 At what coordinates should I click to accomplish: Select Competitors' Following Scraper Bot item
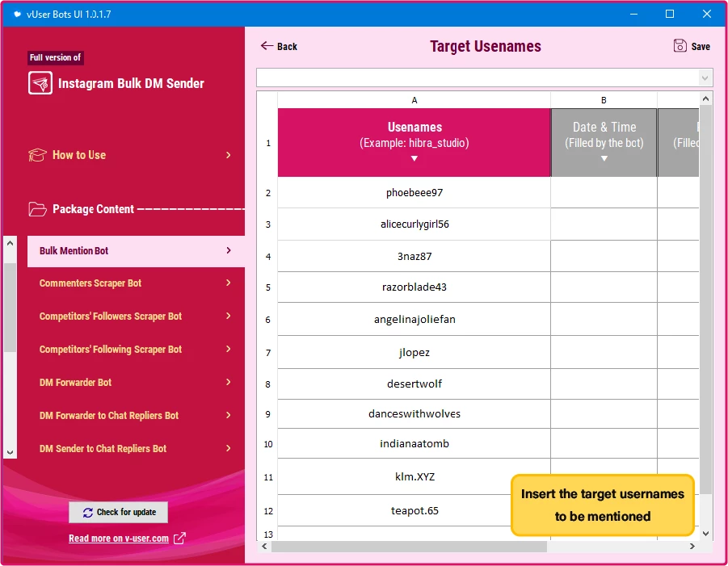pyautogui.click(x=136, y=349)
